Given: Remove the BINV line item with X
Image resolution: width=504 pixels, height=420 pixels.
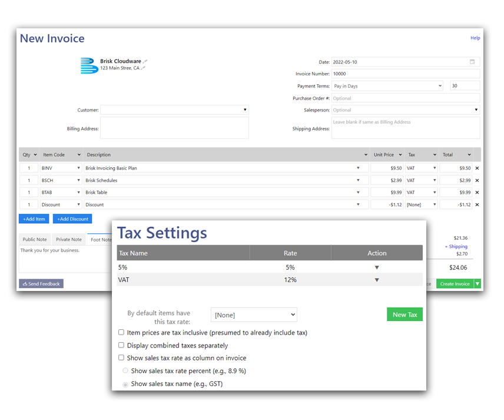Looking at the screenshot, I should [477, 168].
